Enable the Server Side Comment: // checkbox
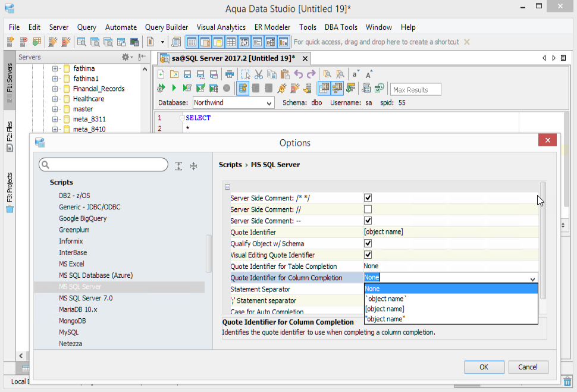Image resolution: width=577 pixels, height=392 pixels. pos(368,209)
